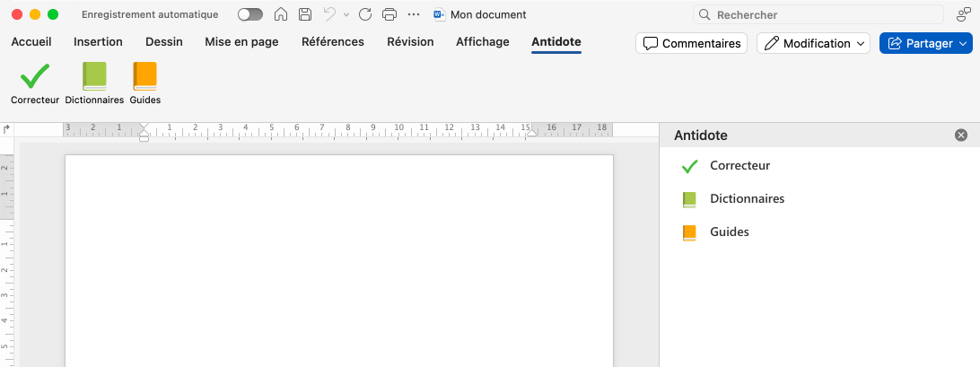Image resolution: width=980 pixels, height=367 pixels.
Task: Click the Redo circular arrow icon
Action: tap(364, 14)
